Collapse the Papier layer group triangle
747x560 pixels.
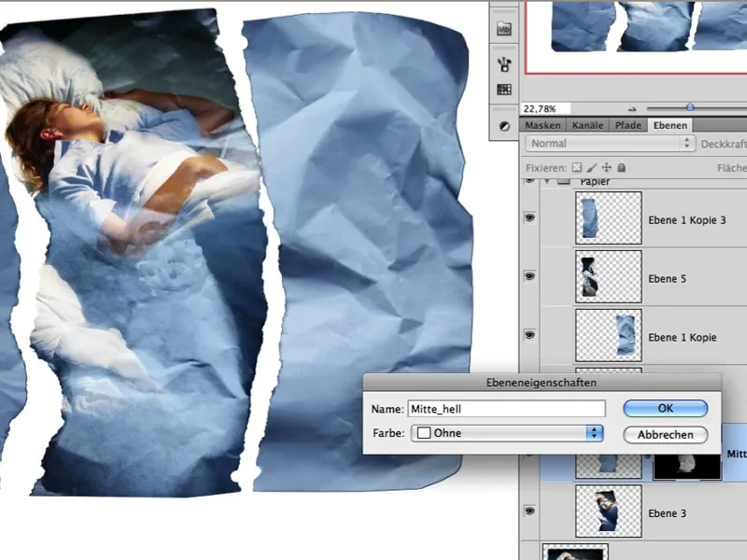point(547,181)
